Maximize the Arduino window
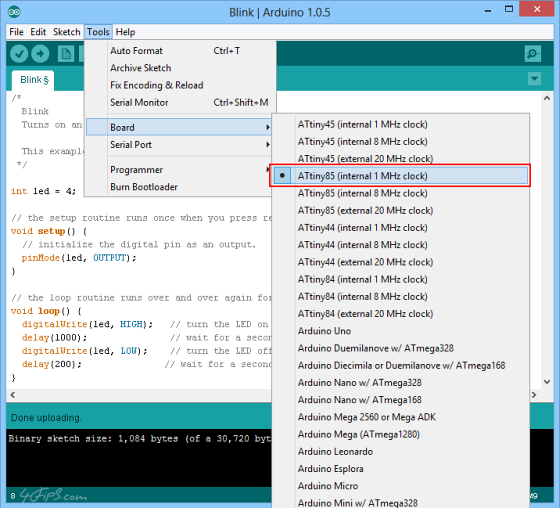The height and width of the screenshot is (508, 560). click(509, 10)
